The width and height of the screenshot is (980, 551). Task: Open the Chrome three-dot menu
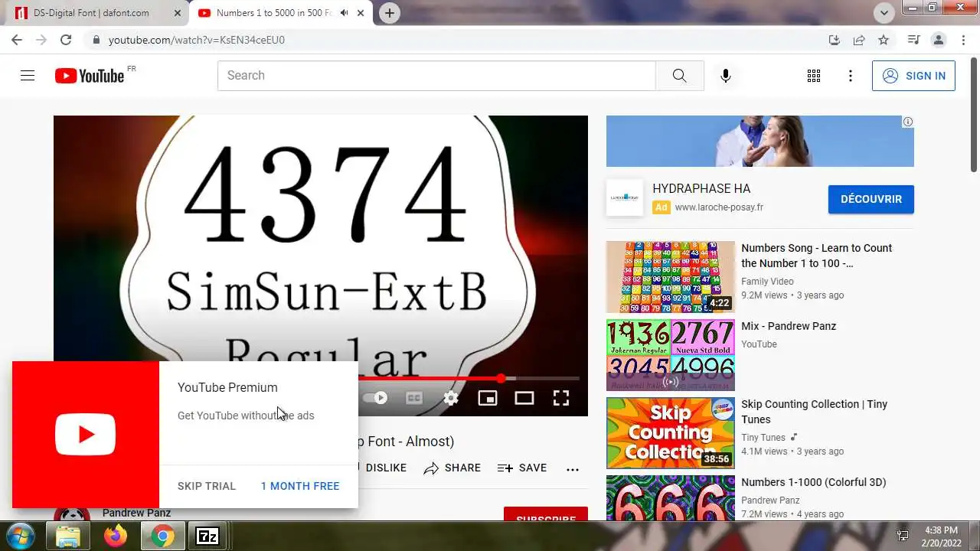pos(963,40)
